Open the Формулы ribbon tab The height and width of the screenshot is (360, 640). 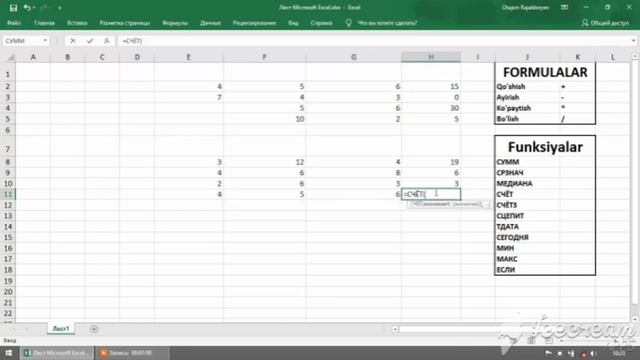pos(175,23)
